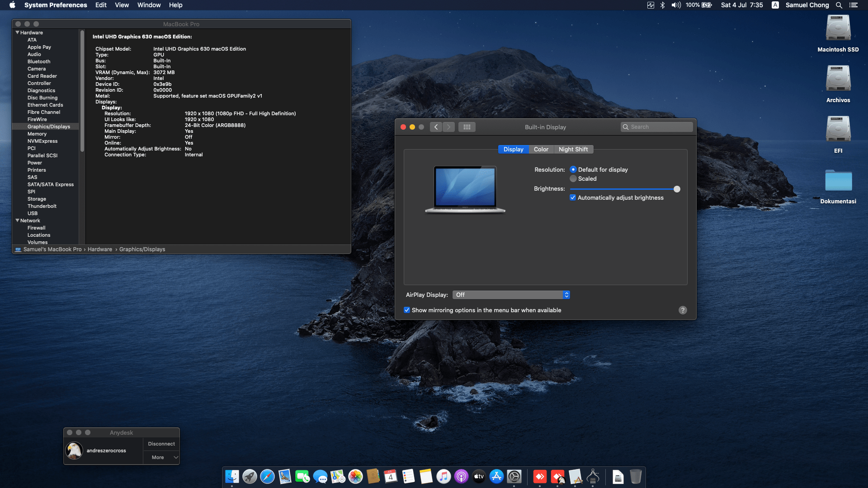Open AirPlay Display dropdown
This screenshot has width=868, height=488.
(511, 295)
